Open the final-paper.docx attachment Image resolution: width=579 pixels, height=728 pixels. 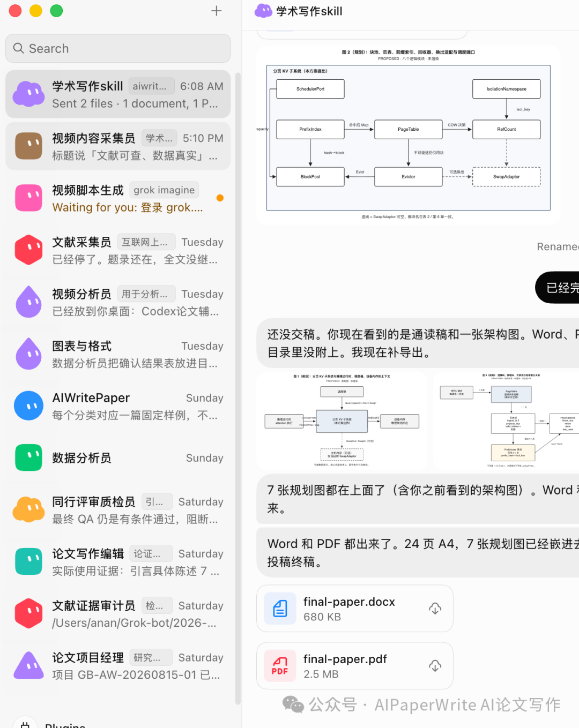[x=355, y=609]
